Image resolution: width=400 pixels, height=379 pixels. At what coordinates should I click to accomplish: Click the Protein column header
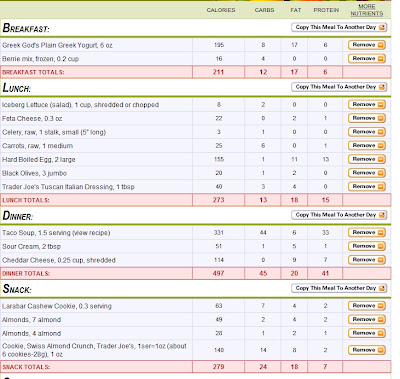point(326,10)
